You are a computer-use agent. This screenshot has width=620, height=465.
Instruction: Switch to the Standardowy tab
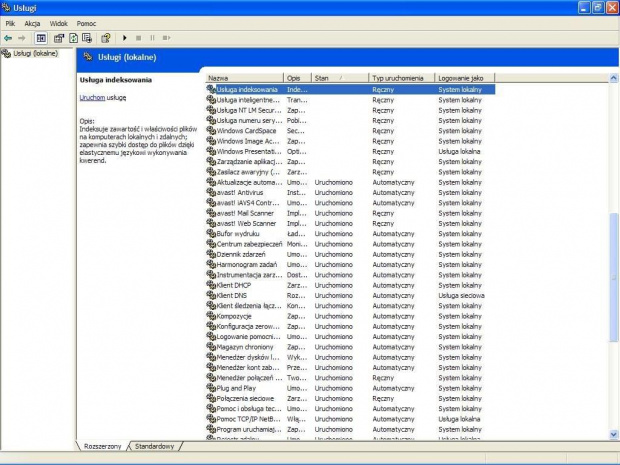(x=154, y=446)
